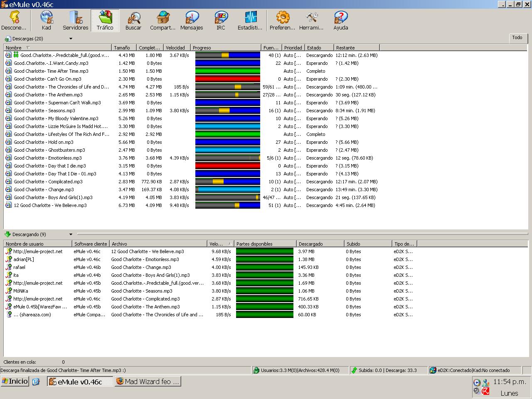The image size is (532, 399).
Task: Select Good.Charlotte.-.I.Want.Candy.mp3 row
Action: 191,63
